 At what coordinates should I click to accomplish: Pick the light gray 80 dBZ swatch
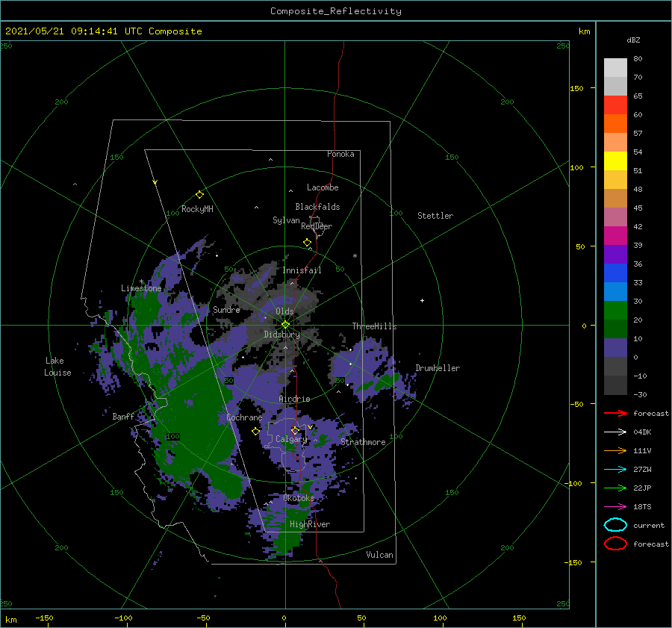(x=615, y=67)
